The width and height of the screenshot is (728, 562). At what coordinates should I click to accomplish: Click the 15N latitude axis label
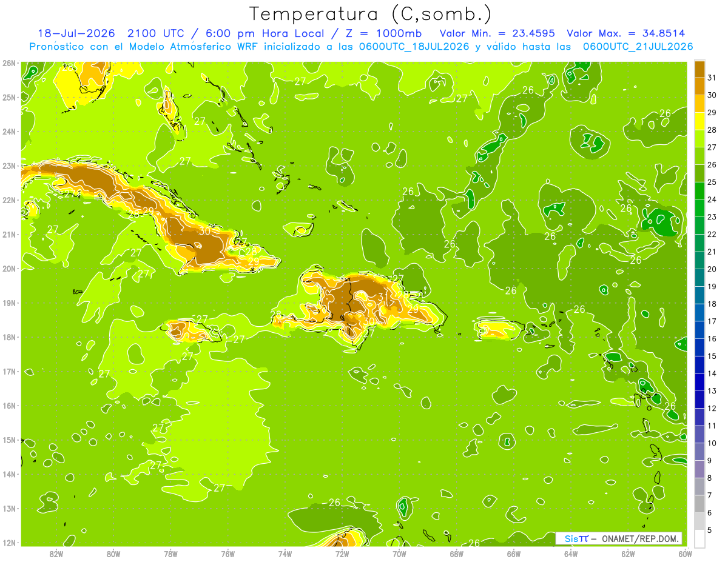coord(8,440)
